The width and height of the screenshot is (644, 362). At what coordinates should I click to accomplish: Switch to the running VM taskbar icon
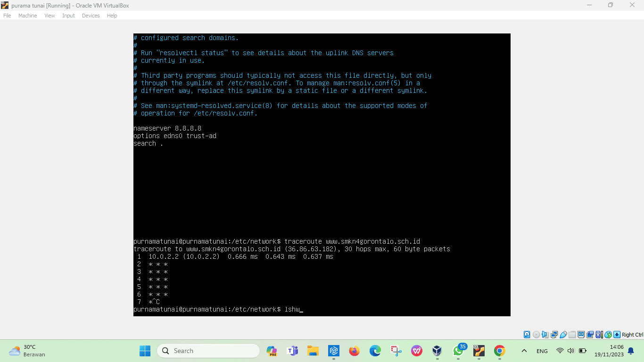[479, 351]
